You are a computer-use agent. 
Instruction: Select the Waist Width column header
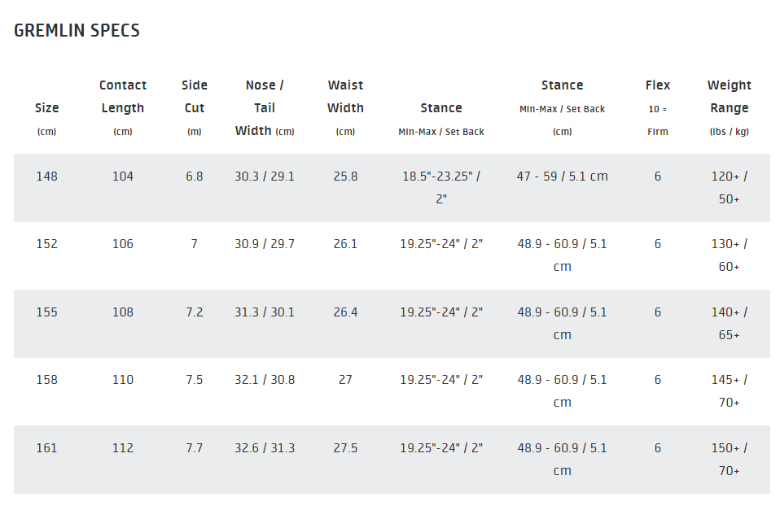[x=346, y=108]
